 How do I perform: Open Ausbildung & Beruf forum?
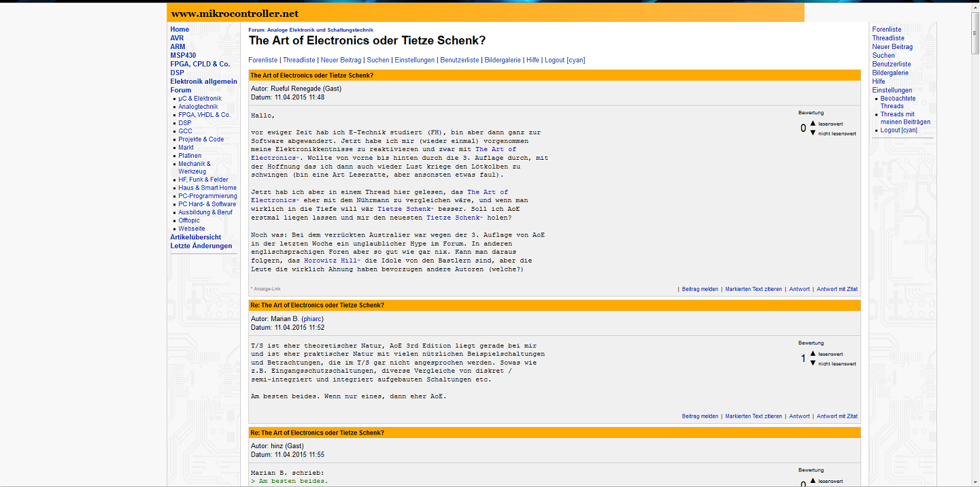pyautogui.click(x=204, y=212)
